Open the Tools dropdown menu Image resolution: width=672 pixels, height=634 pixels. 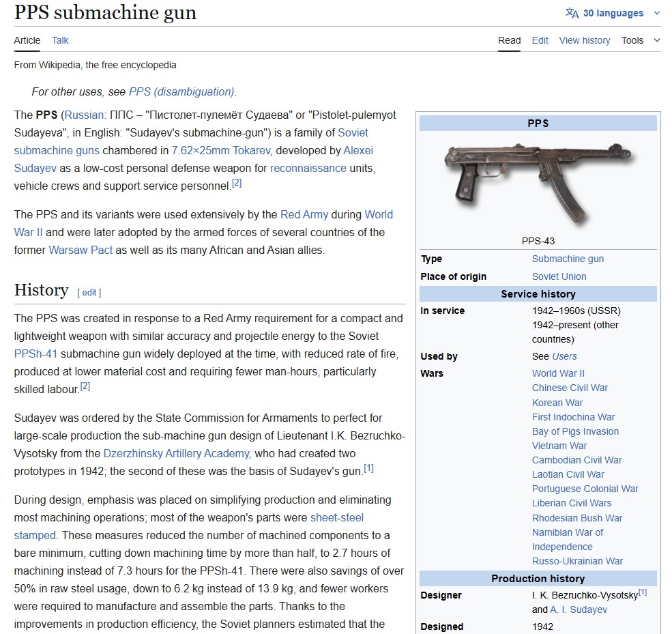pos(641,40)
